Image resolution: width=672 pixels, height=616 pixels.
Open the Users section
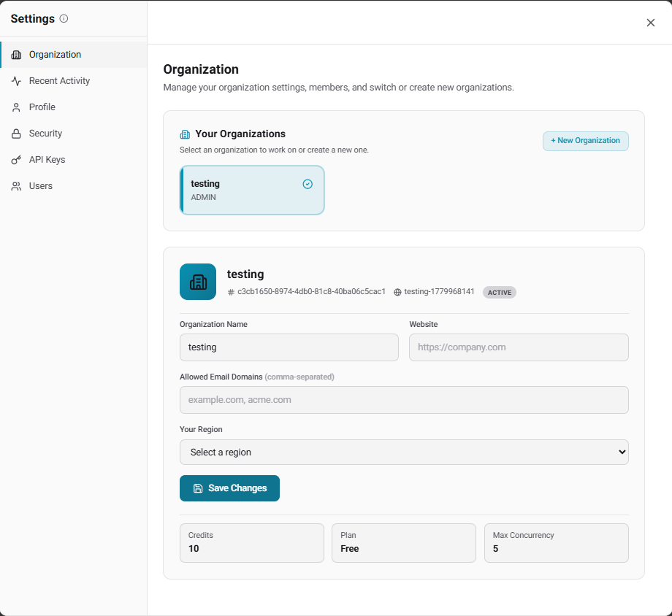coord(74,186)
